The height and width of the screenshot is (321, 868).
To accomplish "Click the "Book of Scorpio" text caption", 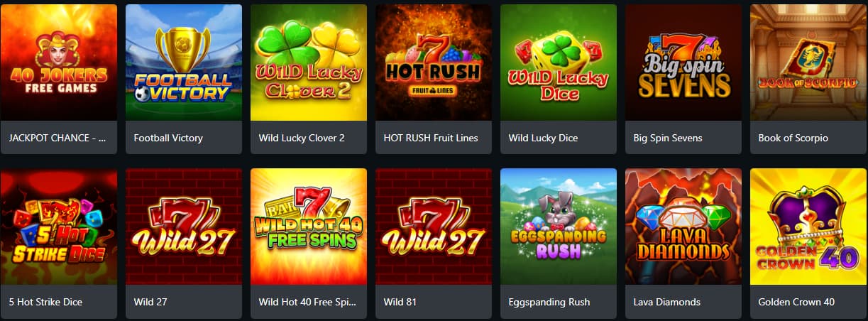I will (x=793, y=138).
